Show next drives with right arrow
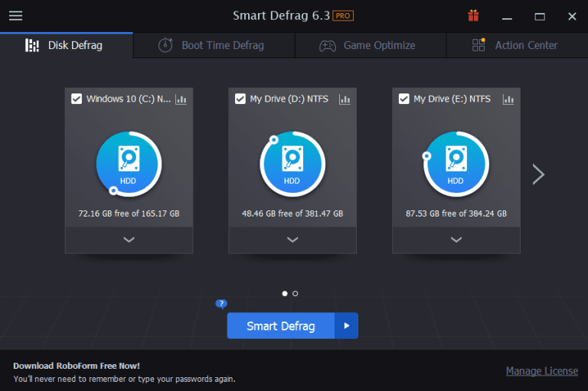This screenshot has height=391, width=588. (538, 174)
